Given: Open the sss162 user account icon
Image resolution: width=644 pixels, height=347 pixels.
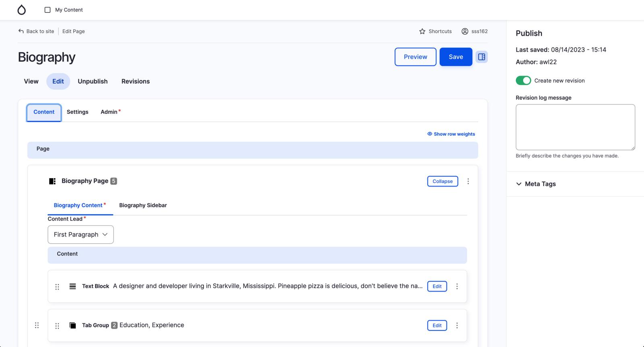Looking at the screenshot, I should click(x=465, y=31).
